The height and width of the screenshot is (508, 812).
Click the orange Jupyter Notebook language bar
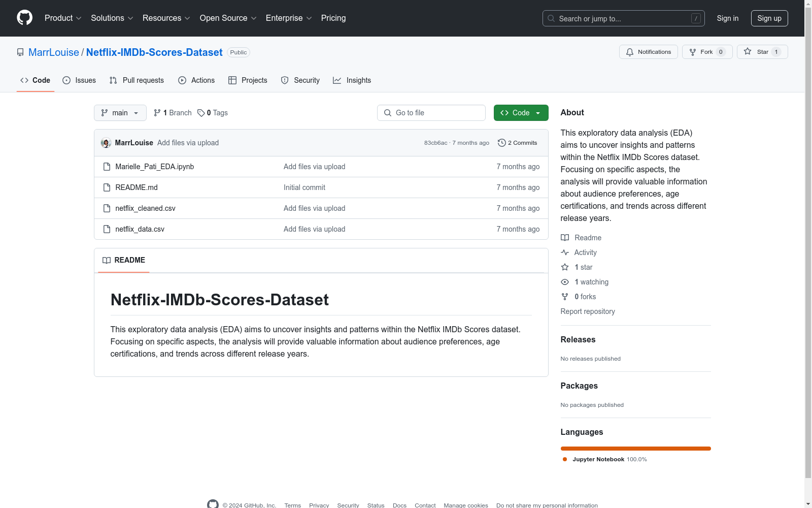(636, 449)
